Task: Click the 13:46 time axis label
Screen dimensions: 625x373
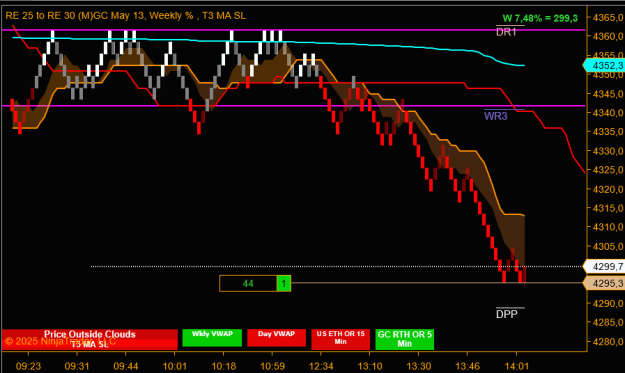Action: (468, 366)
